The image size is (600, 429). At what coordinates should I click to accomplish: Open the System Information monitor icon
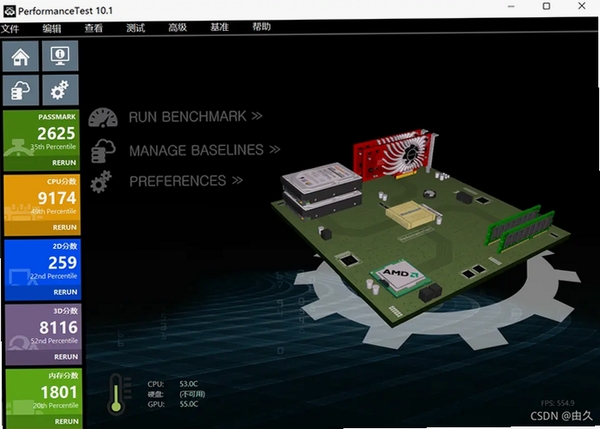point(60,56)
